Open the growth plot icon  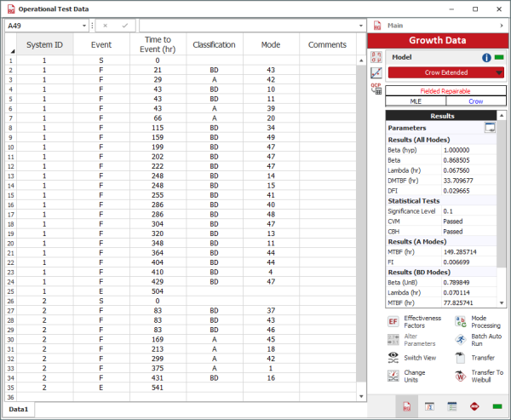point(376,72)
